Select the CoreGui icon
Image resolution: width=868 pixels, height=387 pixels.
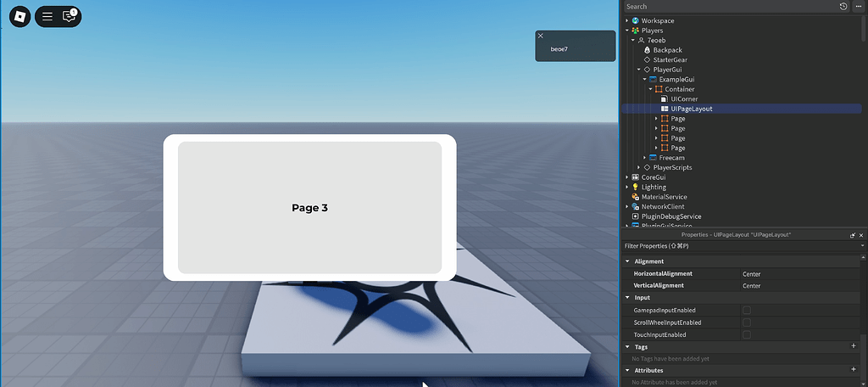click(636, 177)
